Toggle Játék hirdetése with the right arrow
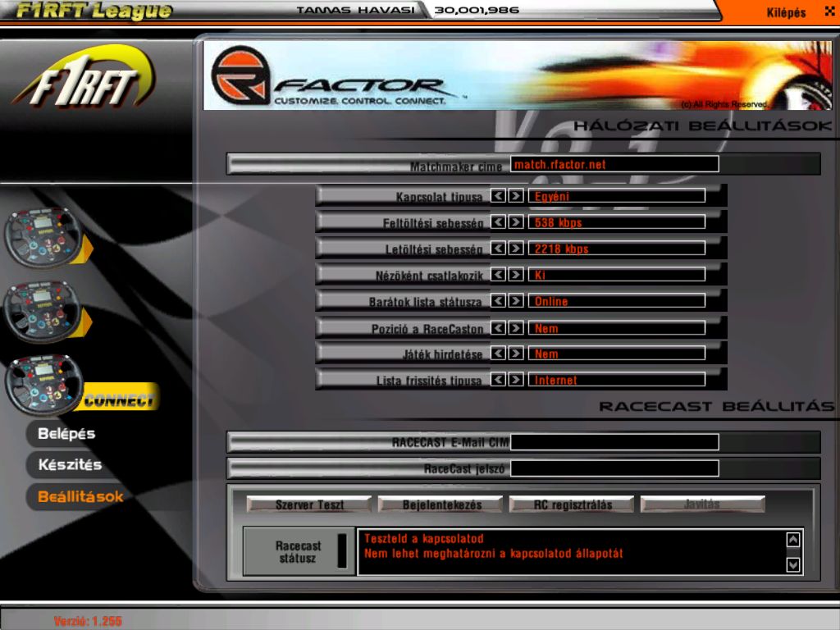Viewport: 840px width, 630px height. (516, 353)
